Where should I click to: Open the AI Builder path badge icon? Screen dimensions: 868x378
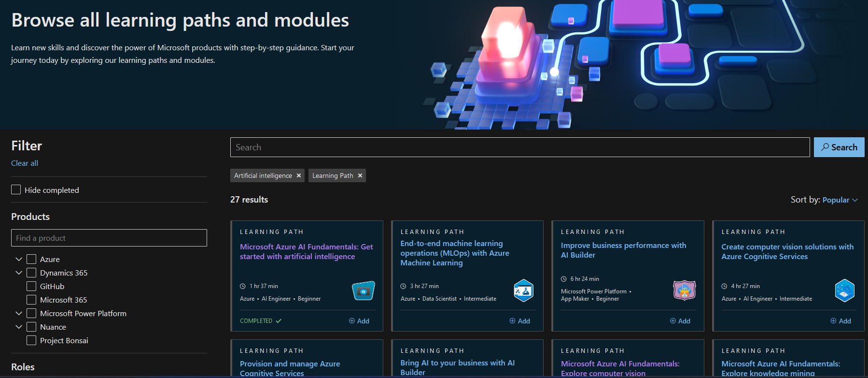click(685, 291)
